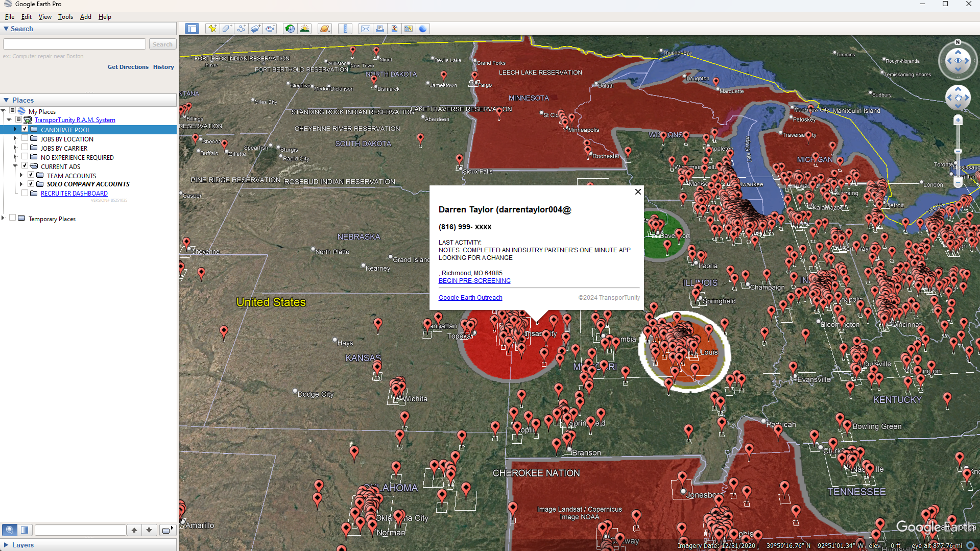980x551 pixels.
Task: Open the ruler tool
Action: pyautogui.click(x=346, y=29)
